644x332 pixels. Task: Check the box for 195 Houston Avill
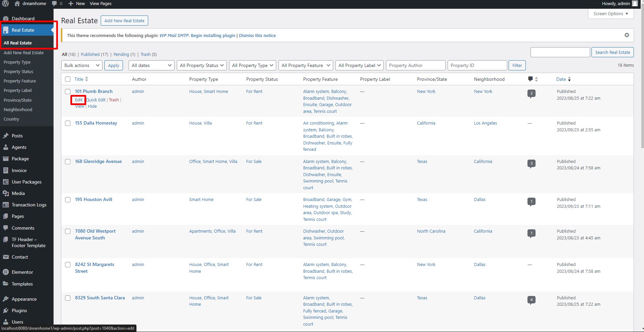[68, 200]
